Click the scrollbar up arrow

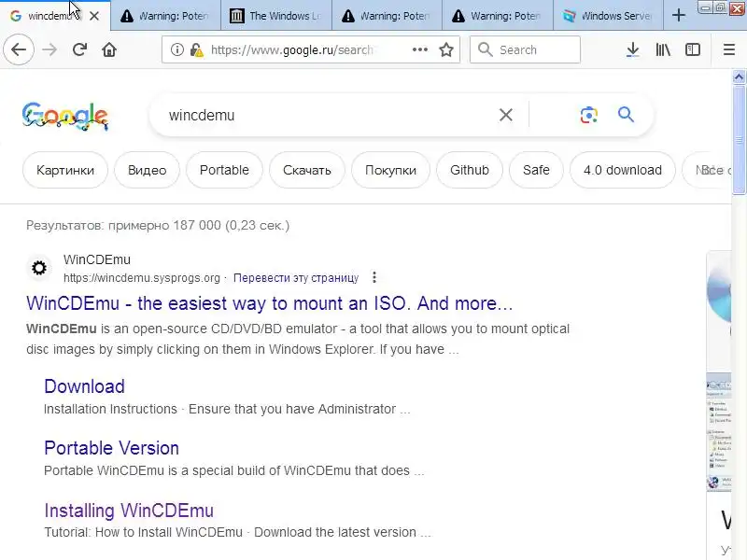pos(739,77)
